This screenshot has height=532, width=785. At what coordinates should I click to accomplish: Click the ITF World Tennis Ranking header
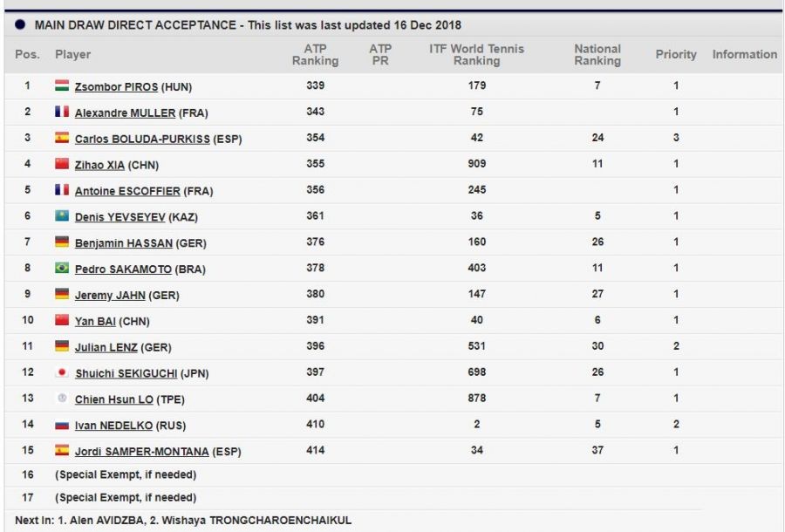(476, 54)
